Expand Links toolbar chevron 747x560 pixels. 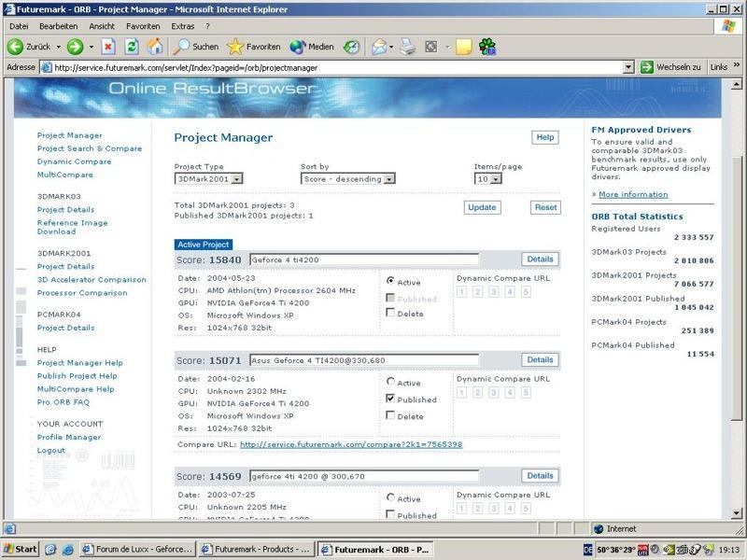click(737, 65)
